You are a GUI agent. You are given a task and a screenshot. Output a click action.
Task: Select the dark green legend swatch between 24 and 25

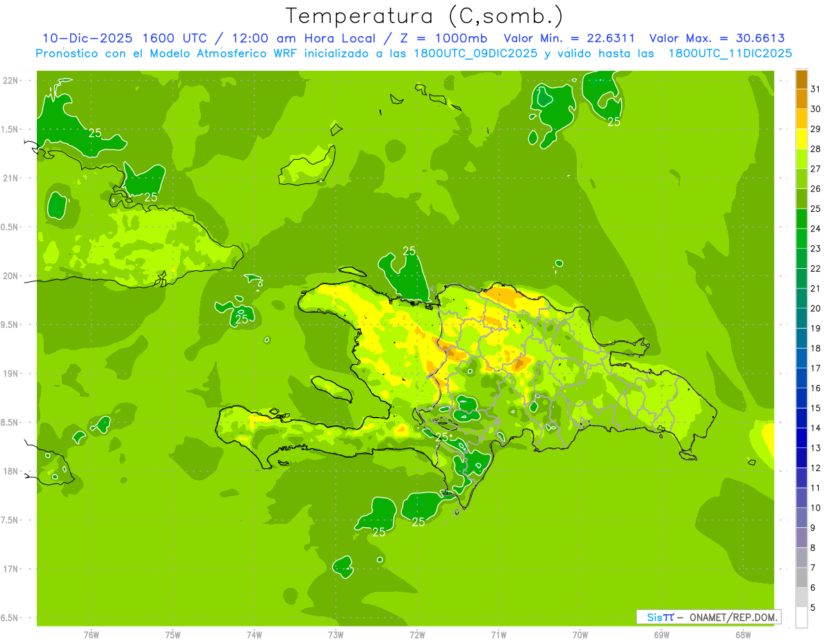tap(801, 219)
